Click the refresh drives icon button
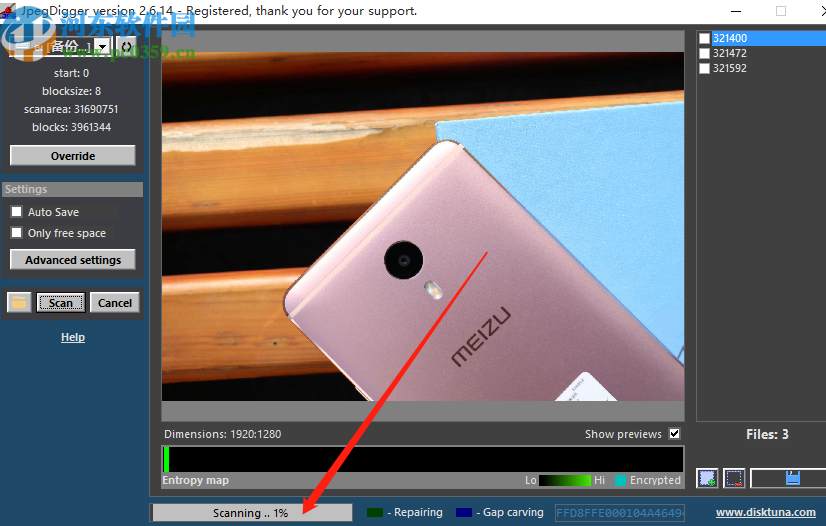826x526 pixels. point(126,47)
